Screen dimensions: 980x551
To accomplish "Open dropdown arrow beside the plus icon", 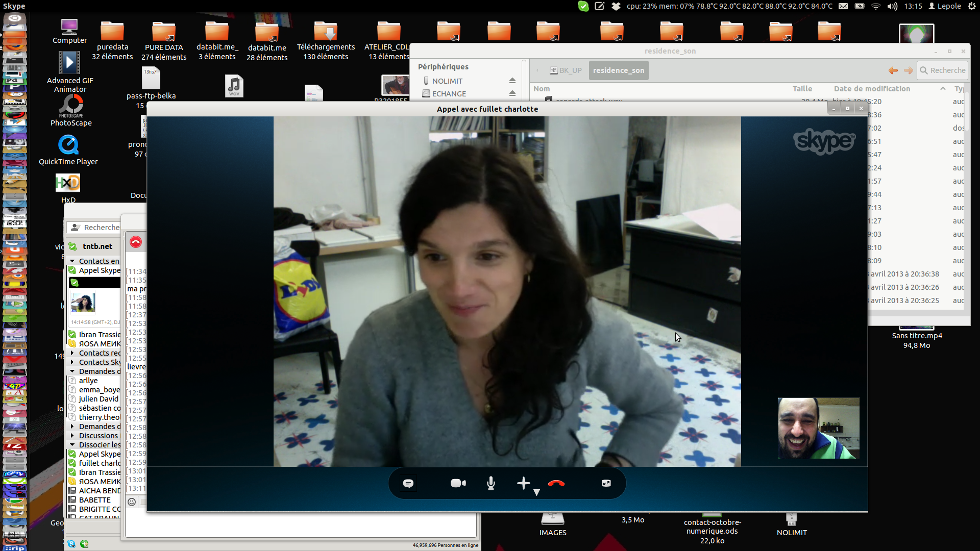I will [x=536, y=492].
